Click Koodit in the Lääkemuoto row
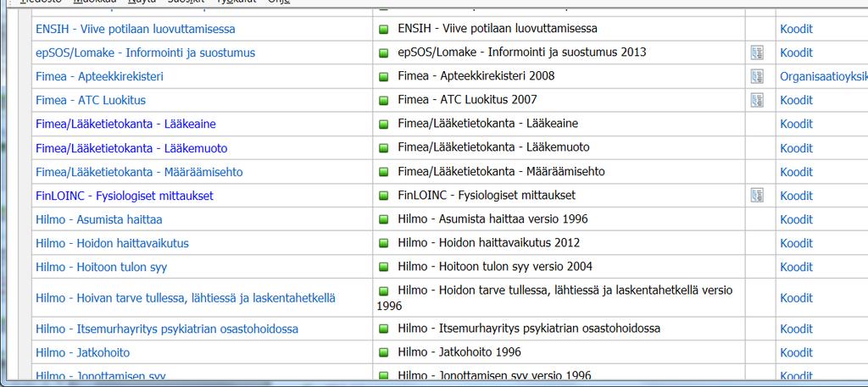The height and width of the screenshot is (387, 868). 796,148
